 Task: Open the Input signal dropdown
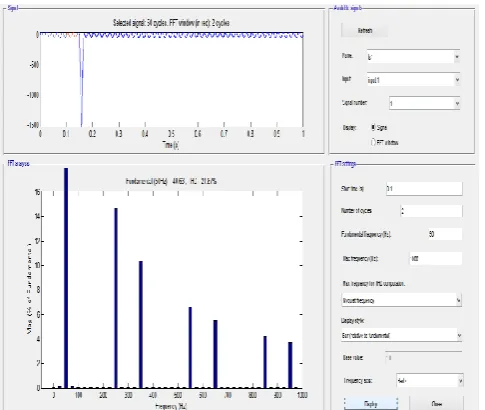413,80
